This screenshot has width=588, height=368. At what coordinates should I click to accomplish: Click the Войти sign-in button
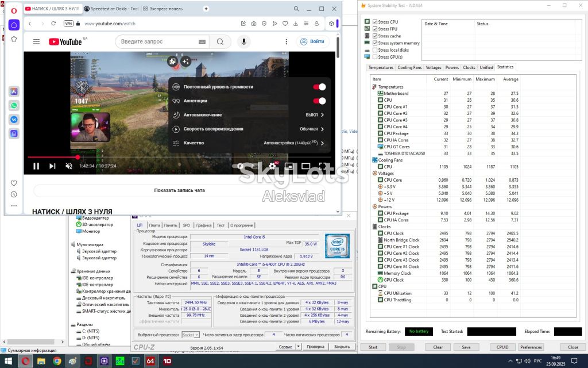pos(313,41)
